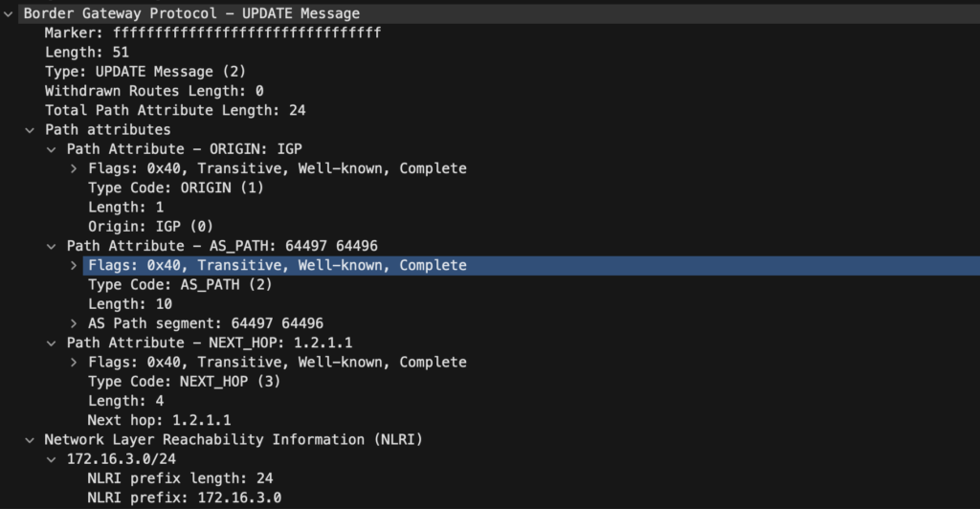The image size is (980, 509).
Task: Collapse Path Attribute AS_PATH node
Action: [52, 246]
